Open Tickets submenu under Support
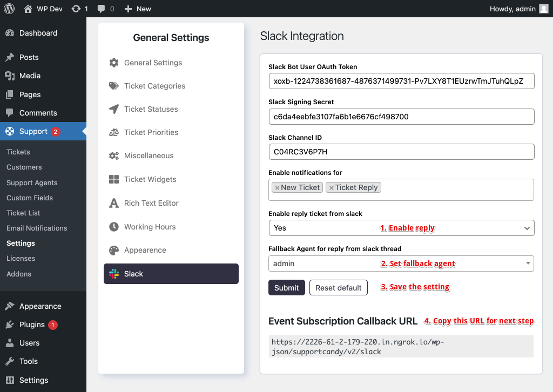The image size is (553, 392). click(x=18, y=152)
